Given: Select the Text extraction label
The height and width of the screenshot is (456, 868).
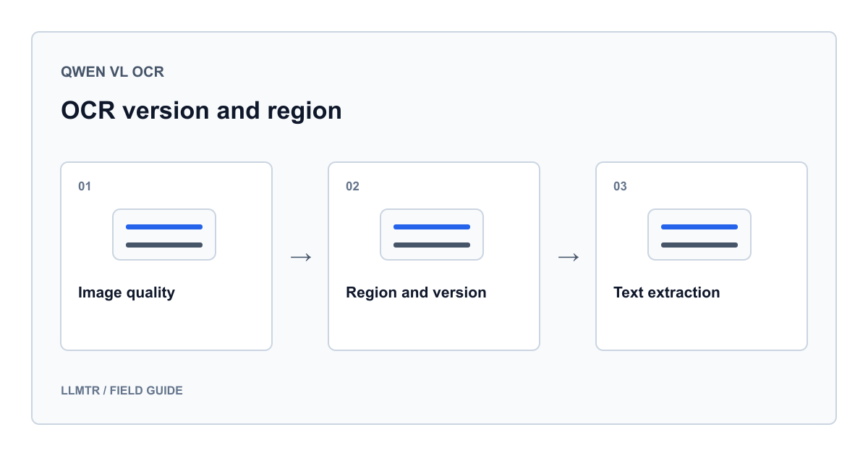Looking at the screenshot, I should 667,292.
